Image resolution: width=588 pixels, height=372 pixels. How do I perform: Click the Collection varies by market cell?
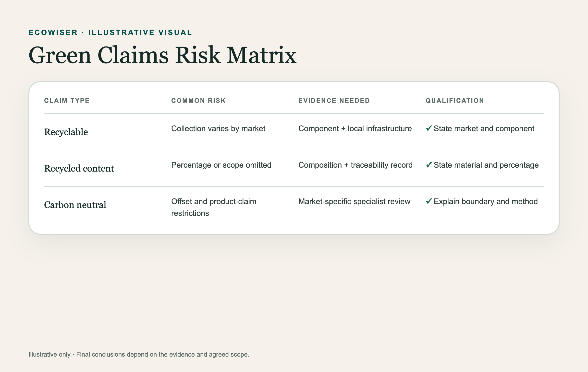pyautogui.click(x=218, y=129)
